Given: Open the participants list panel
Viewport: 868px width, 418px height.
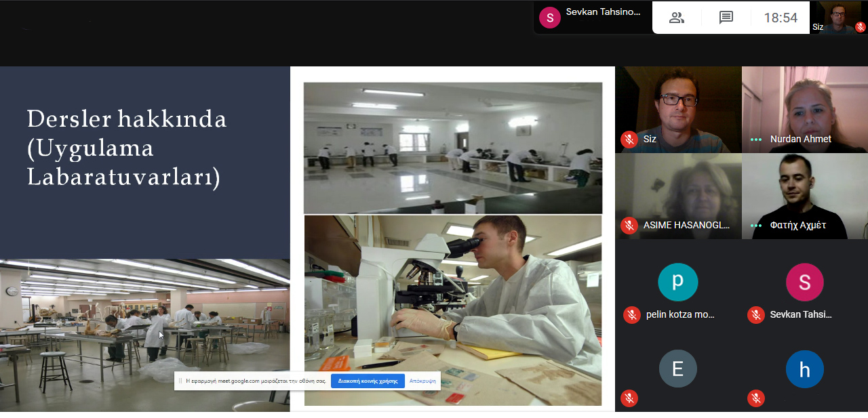Looking at the screenshot, I should tap(676, 18).
